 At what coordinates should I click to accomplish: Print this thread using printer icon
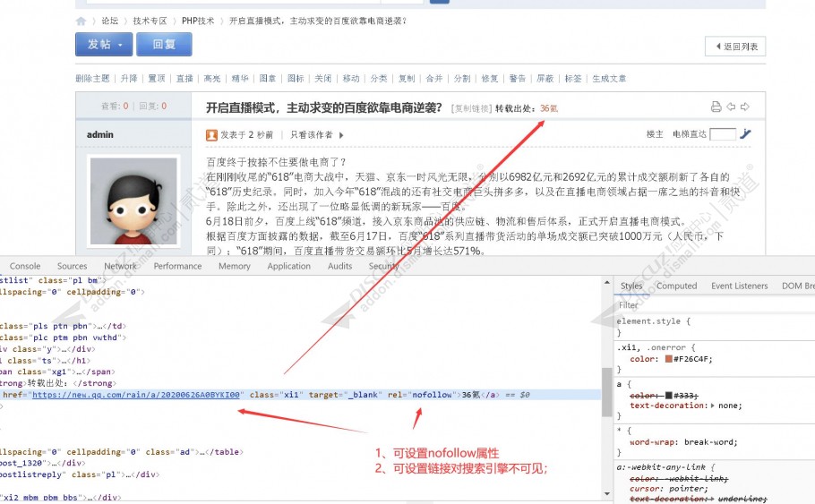tap(716, 107)
